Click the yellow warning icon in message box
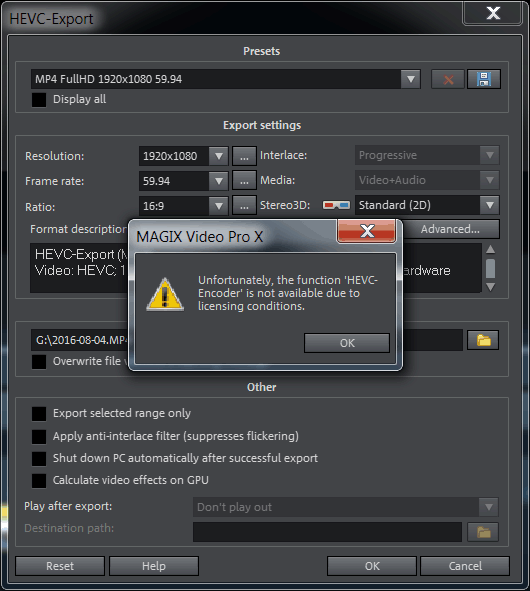530x591 pixels. point(165,294)
